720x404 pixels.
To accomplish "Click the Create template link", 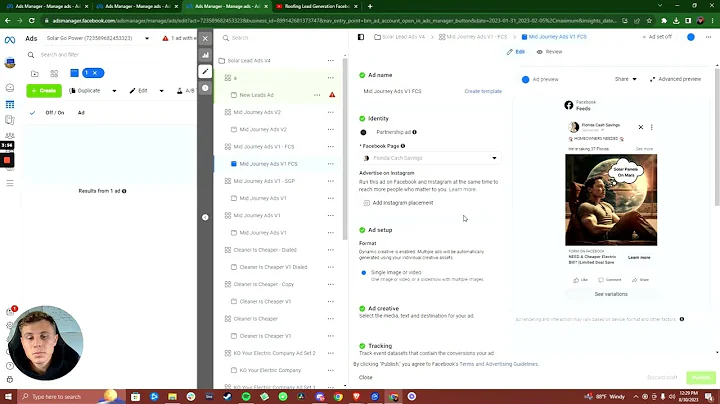I will (483, 91).
